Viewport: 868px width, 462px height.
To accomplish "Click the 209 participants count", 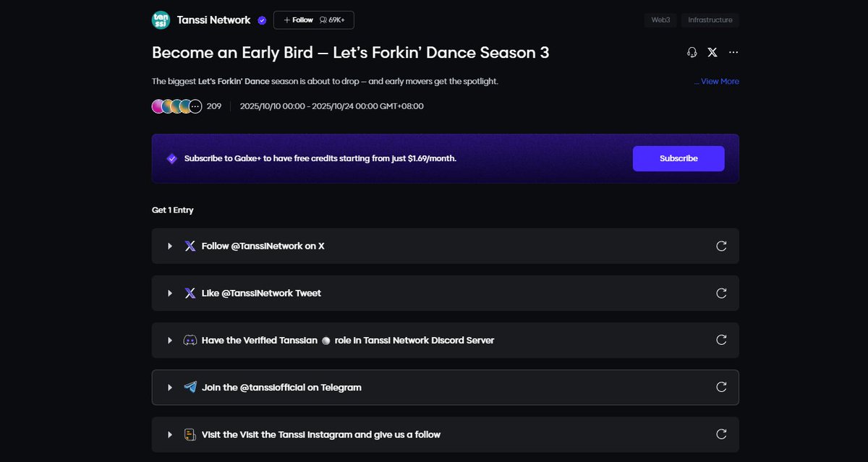I will coord(214,106).
